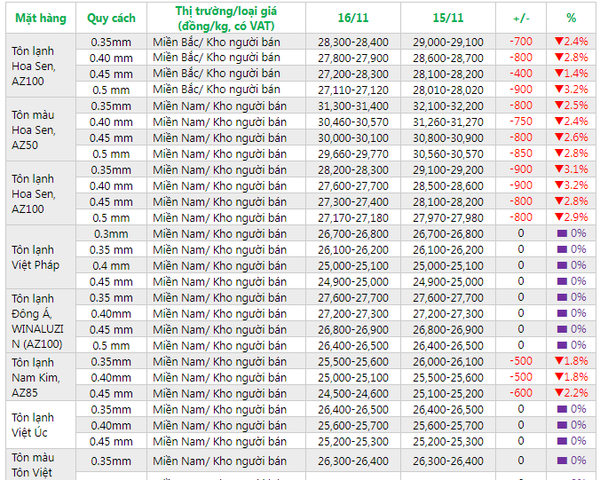Select the red arrow beside "2.6%"
600x480 pixels.
[x=559, y=137]
